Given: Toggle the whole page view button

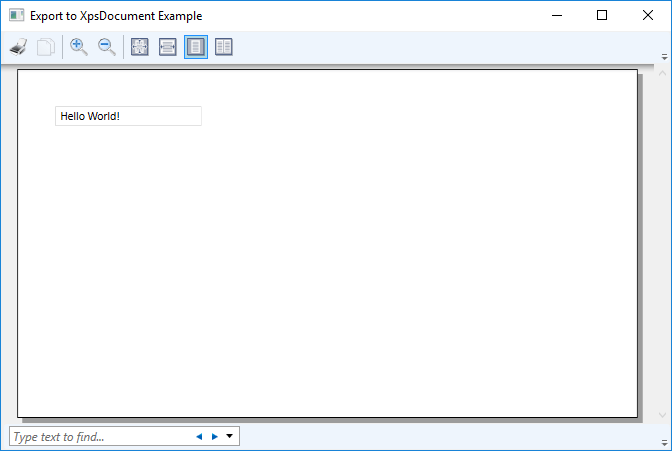Looking at the screenshot, I should 196,47.
